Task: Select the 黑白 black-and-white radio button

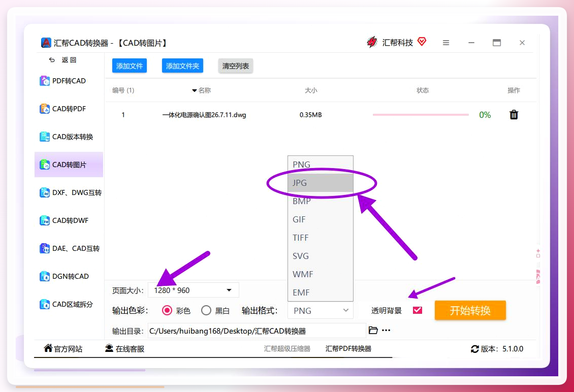Action: (x=206, y=310)
